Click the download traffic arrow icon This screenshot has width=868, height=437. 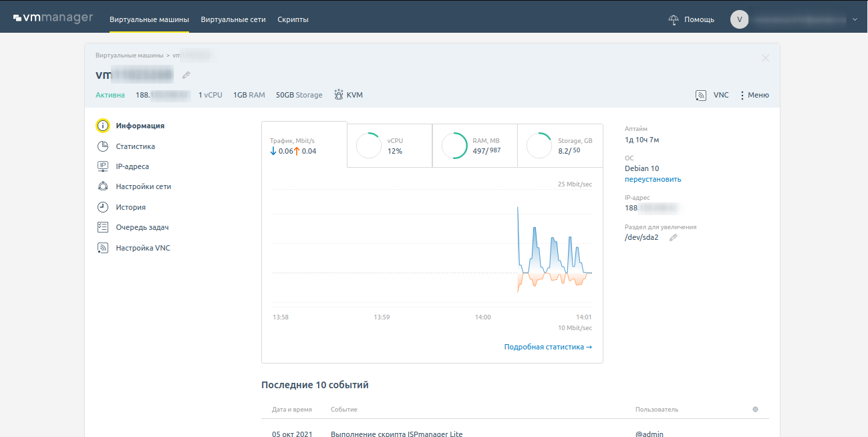pos(273,151)
